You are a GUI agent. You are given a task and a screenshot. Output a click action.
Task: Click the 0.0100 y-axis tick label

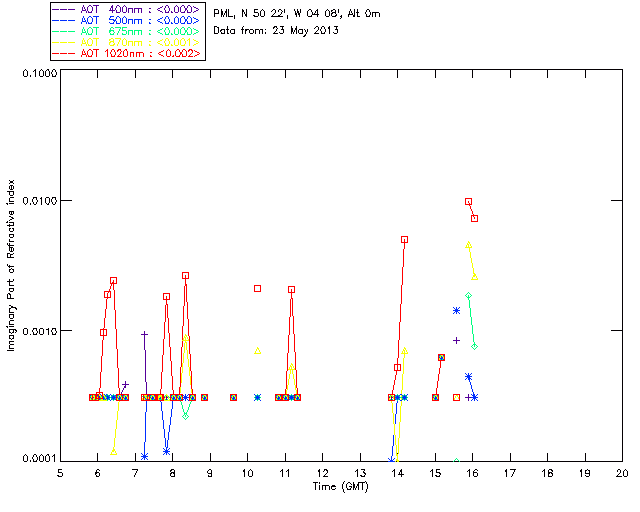click(40, 201)
